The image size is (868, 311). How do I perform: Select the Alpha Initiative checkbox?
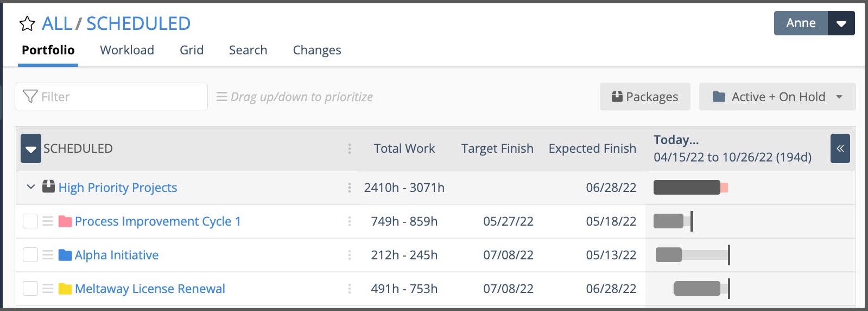[x=30, y=255]
